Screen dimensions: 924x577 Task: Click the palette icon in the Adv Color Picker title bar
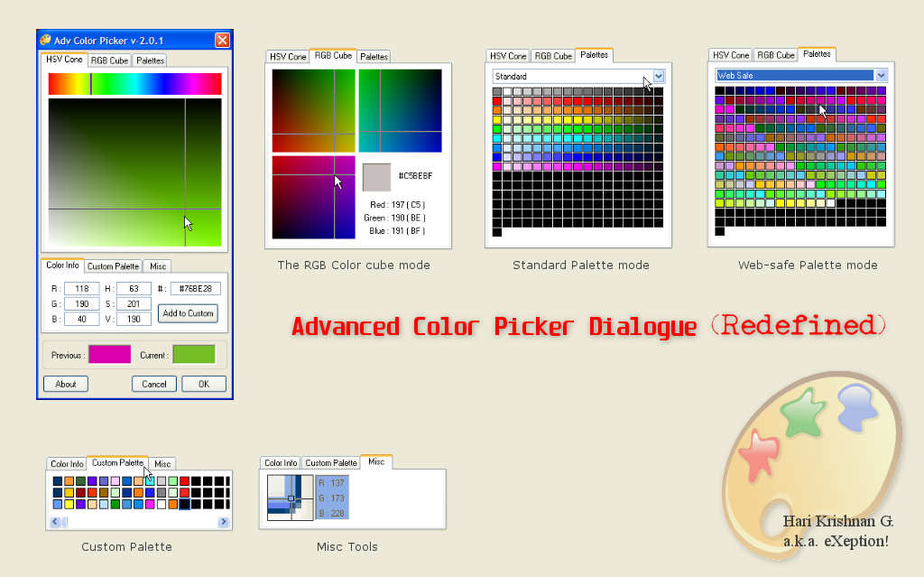point(45,40)
